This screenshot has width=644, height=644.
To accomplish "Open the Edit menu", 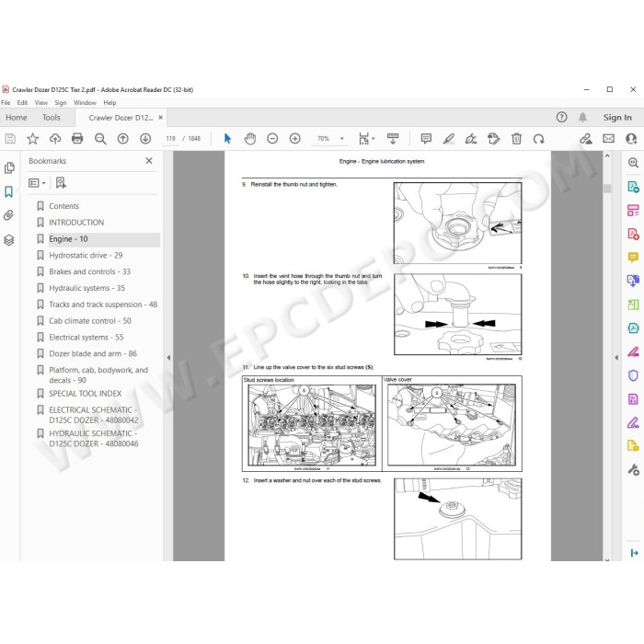I will click(x=22, y=103).
